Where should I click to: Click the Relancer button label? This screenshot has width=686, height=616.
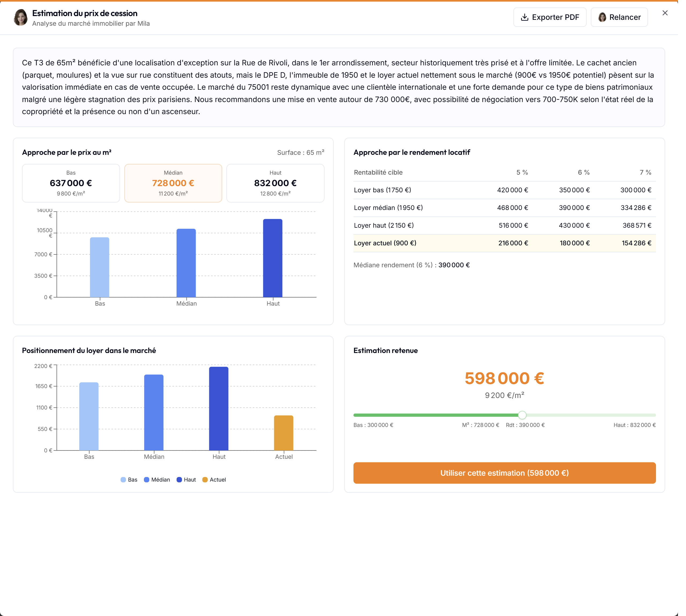(625, 17)
